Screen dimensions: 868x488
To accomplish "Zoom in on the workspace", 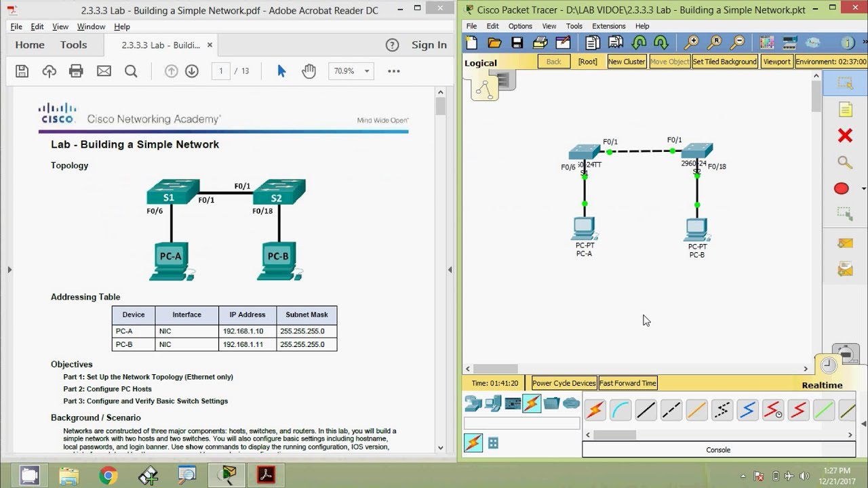I will point(691,43).
